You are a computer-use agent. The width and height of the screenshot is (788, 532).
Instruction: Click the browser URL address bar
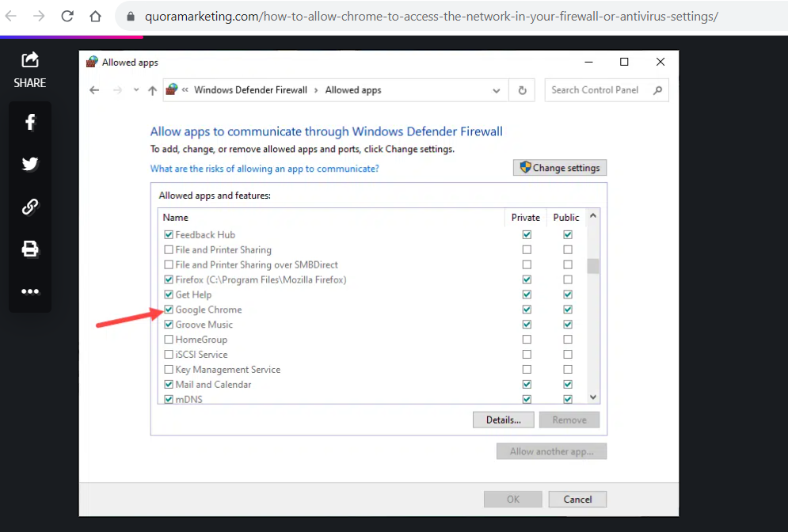pos(431,17)
